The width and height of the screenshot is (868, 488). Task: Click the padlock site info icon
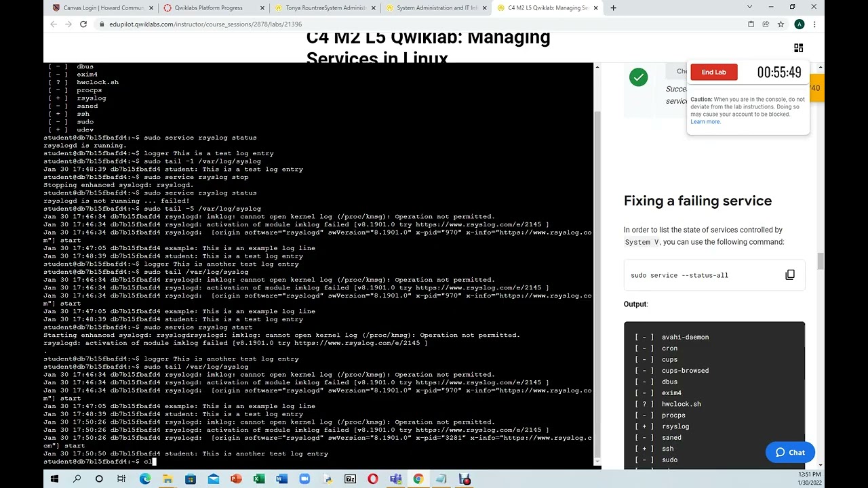pos(102,24)
